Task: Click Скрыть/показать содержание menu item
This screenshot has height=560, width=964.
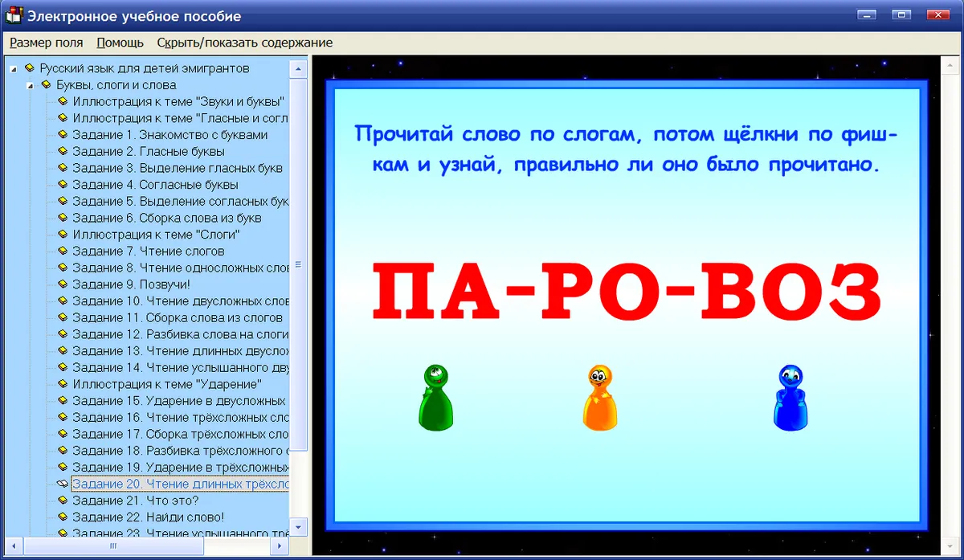Action: pos(244,43)
